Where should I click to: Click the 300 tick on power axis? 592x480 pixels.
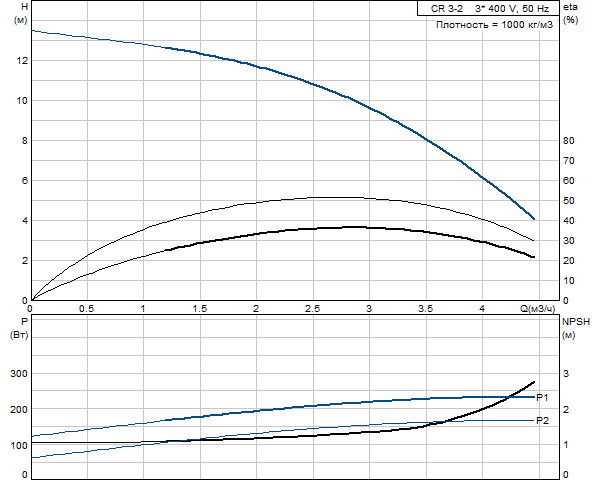19,374
